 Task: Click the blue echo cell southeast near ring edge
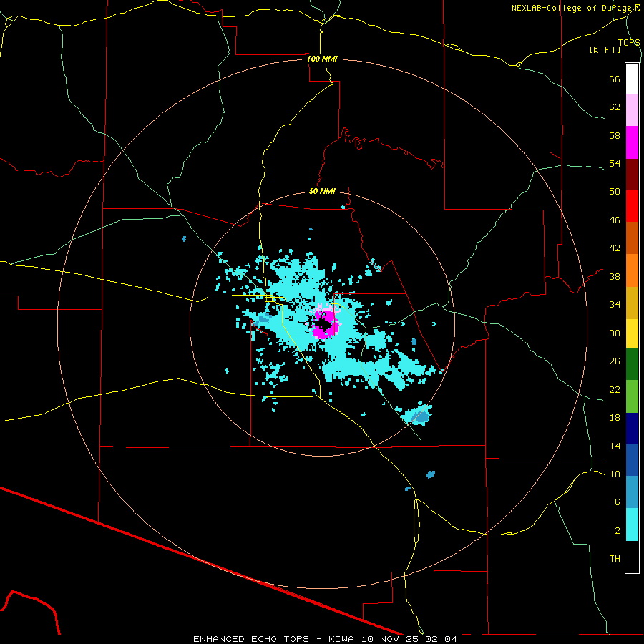(x=421, y=417)
